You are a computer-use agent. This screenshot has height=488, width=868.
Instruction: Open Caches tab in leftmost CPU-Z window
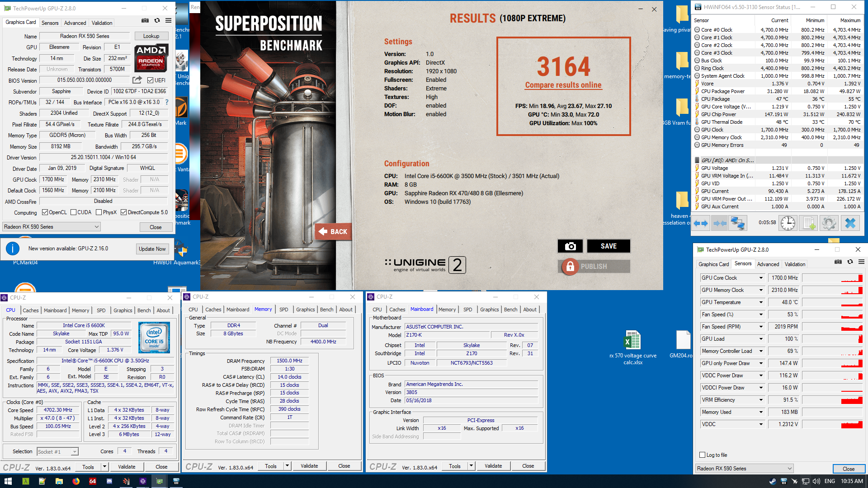pos(30,310)
